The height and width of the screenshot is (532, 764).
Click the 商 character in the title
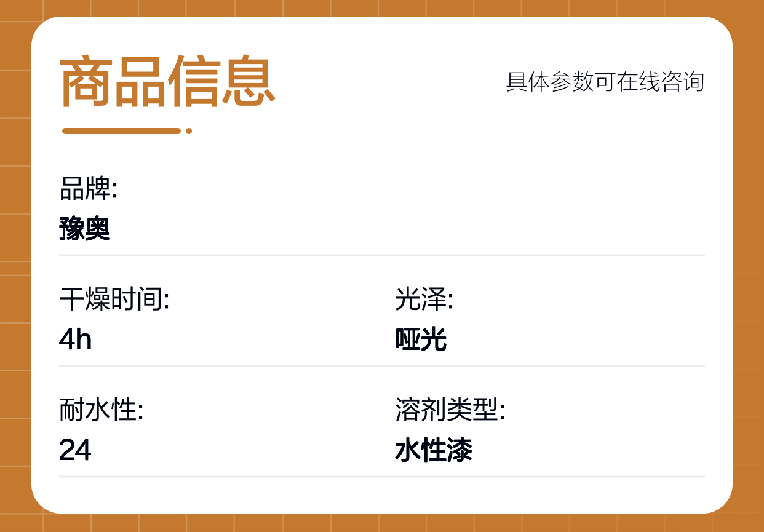(86, 82)
